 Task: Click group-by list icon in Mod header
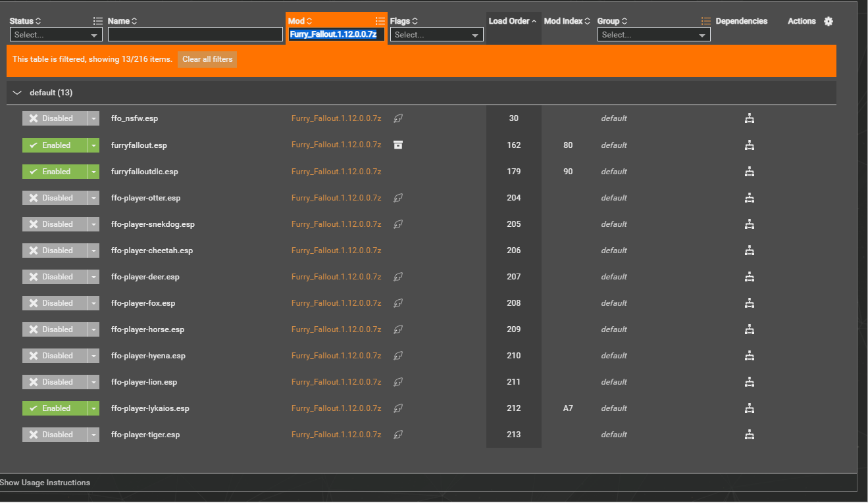point(380,21)
